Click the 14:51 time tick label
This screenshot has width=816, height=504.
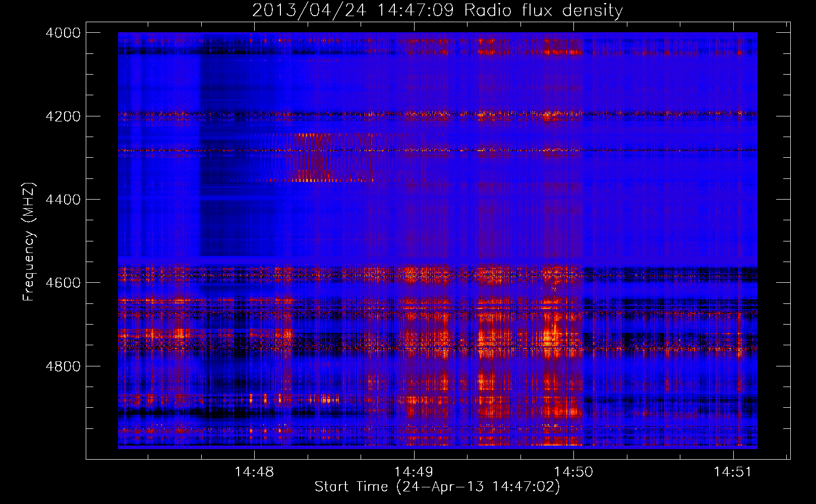pyautogui.click(x=733, y=472)
